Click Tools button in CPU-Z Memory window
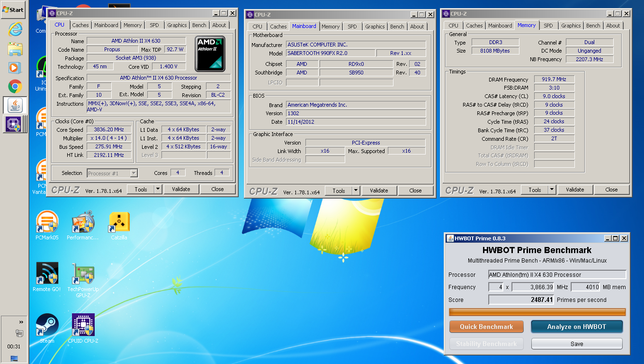644x364 pixels. [x=535, y=190]
